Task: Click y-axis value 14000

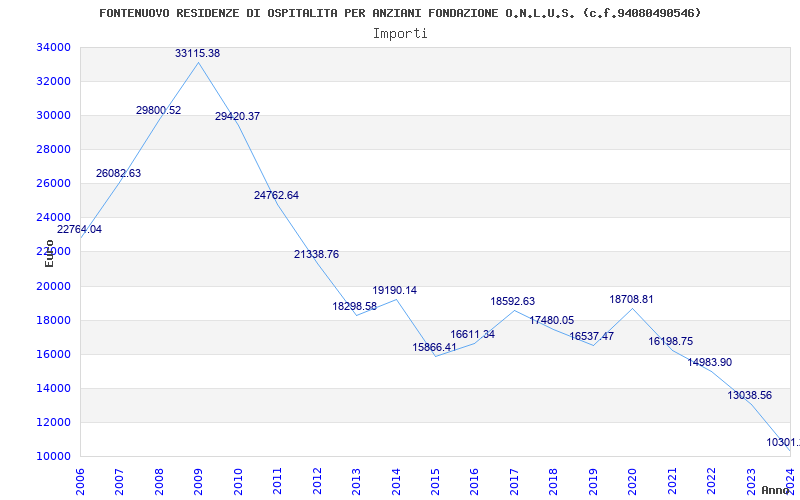Action: (54, 388)
